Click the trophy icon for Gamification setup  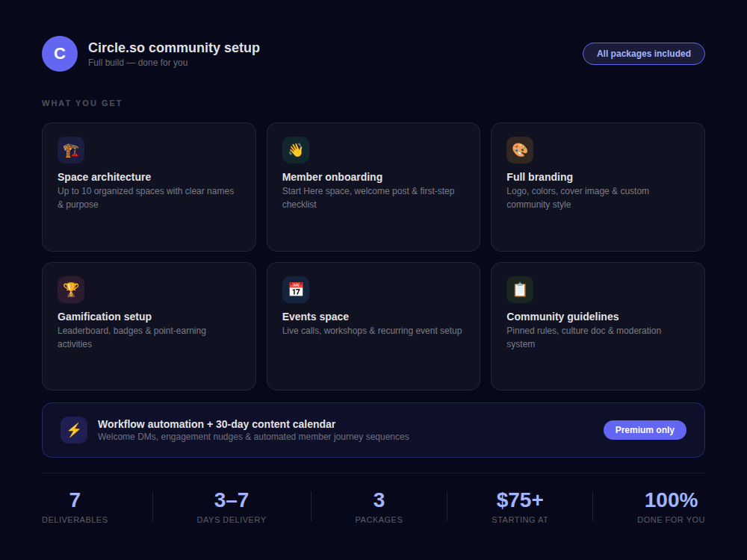click(x=71, y=290)
